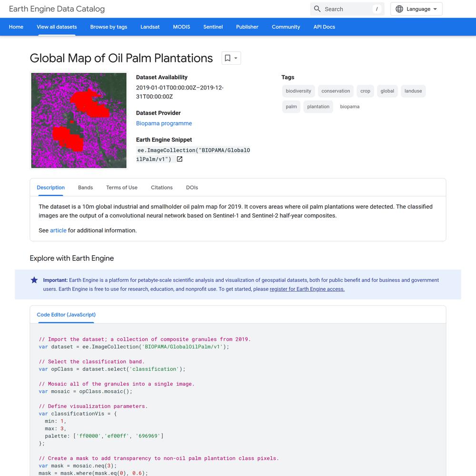Open the Bands tab
476x476 pixels.
[x=85, y=188]
